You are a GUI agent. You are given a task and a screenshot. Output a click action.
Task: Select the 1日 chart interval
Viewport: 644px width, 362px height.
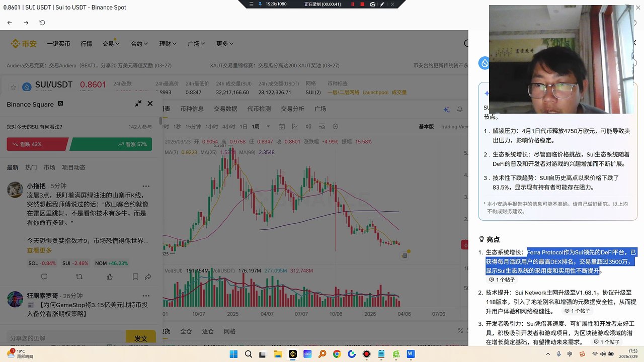click(244, 126)
